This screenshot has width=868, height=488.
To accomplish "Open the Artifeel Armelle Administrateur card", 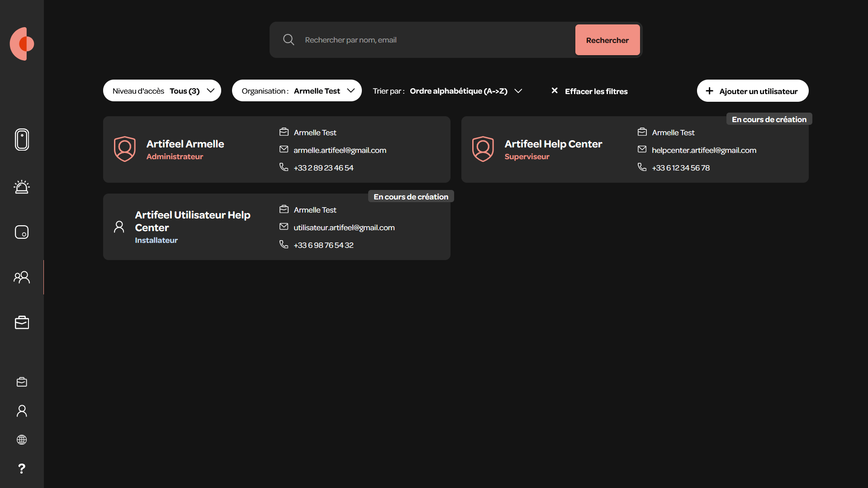I will point(277,150).
